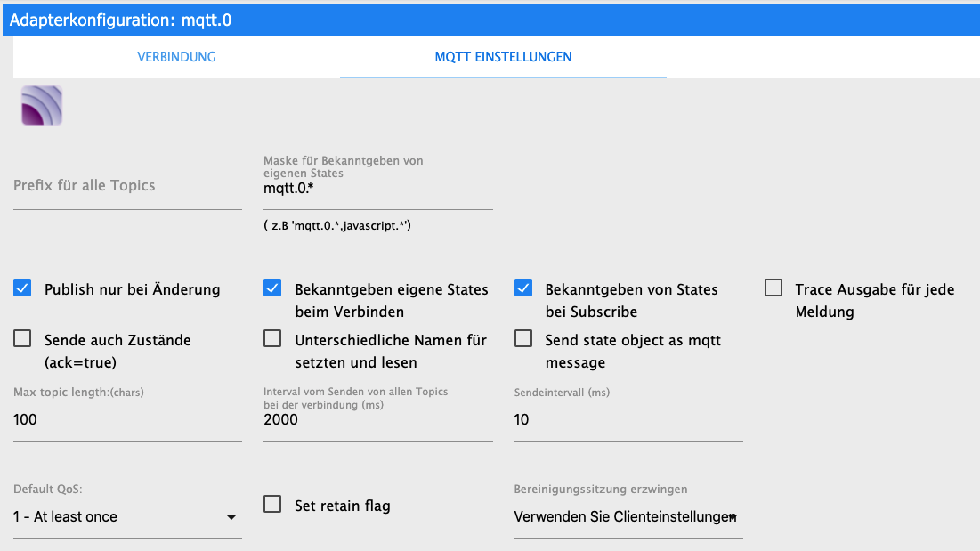Tick Send state object as mqtt message
The image size is (980, 551).
pyautogui.click(x=524, y=339)
